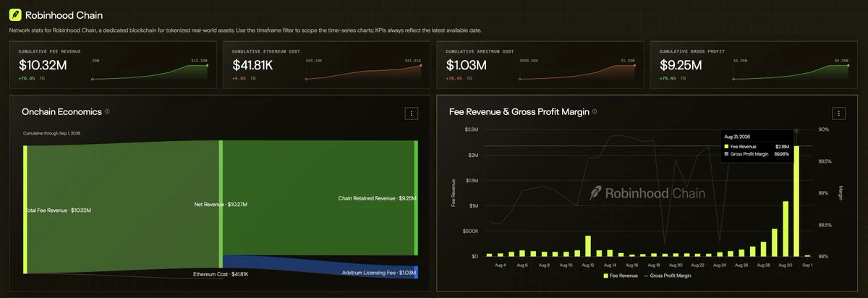Click info icon beside Fee Revenue & Gross Profit Margin
This screenshot has width=868, height=298.
click(595, 112)
